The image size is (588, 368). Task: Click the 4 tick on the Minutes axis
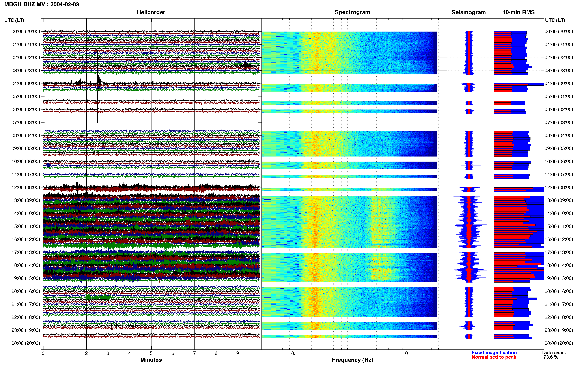(130, 353)
